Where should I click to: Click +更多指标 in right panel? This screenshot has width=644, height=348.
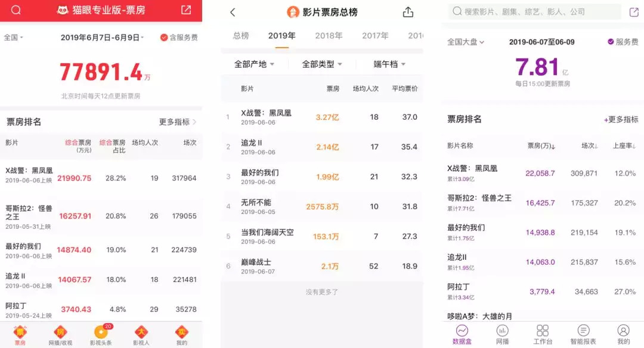[621, 119]
